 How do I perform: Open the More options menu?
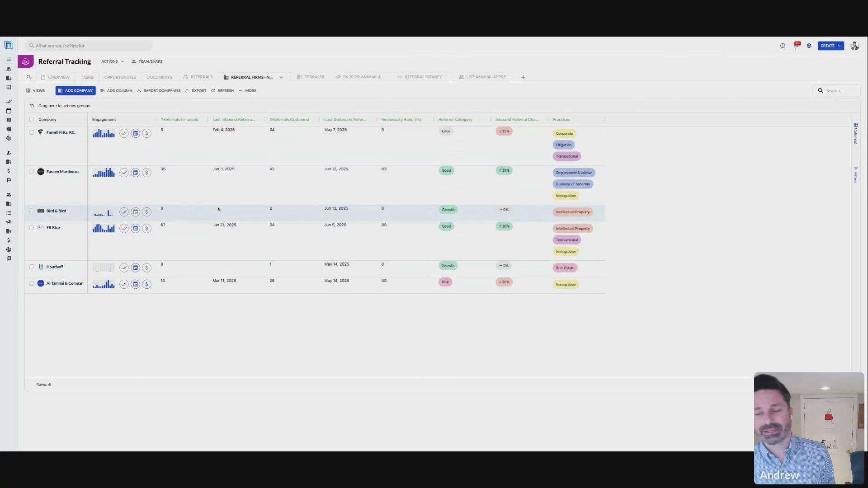click(247, 90)
